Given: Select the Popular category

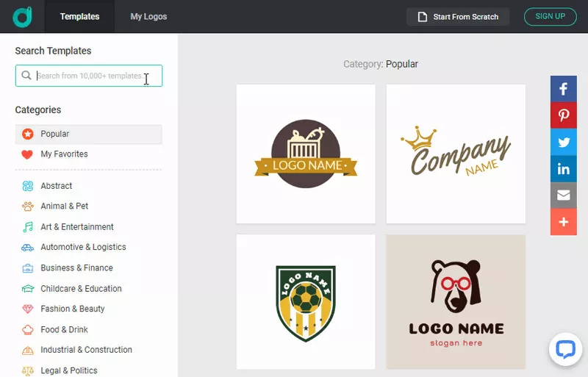Looking at the screenshot, I should [x=88, y=134].
